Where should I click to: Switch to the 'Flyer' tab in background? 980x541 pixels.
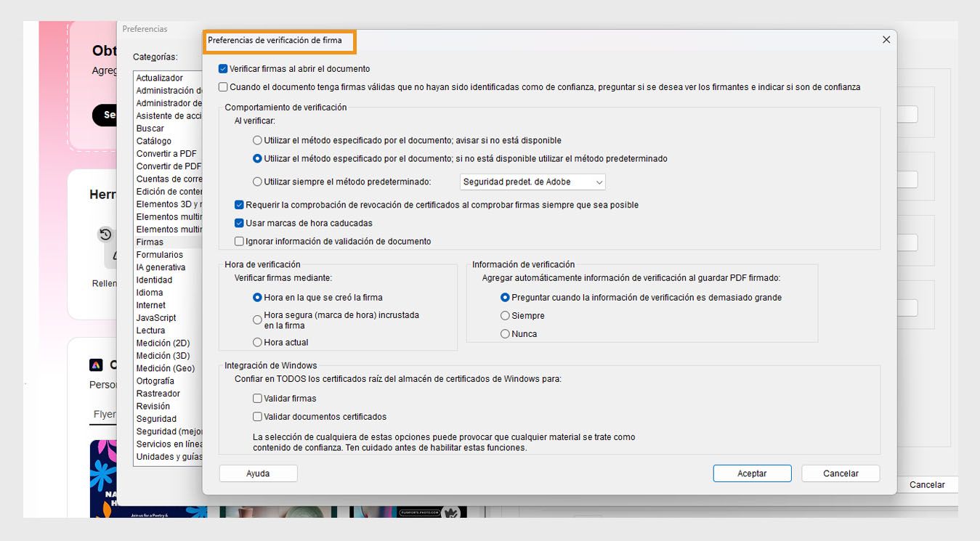point(105,414)
